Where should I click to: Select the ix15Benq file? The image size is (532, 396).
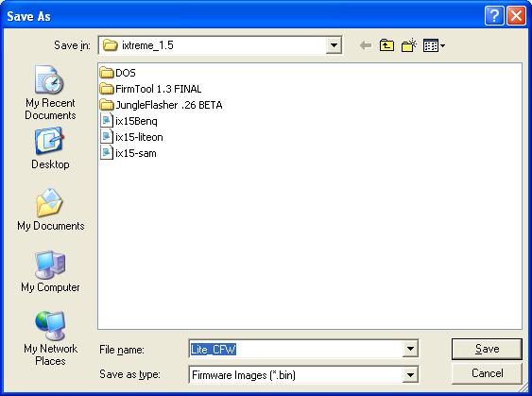point(129,121)
